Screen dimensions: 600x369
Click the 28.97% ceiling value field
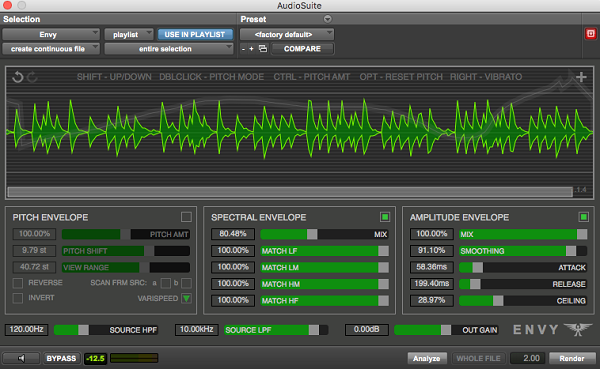[x=431, y=300]
